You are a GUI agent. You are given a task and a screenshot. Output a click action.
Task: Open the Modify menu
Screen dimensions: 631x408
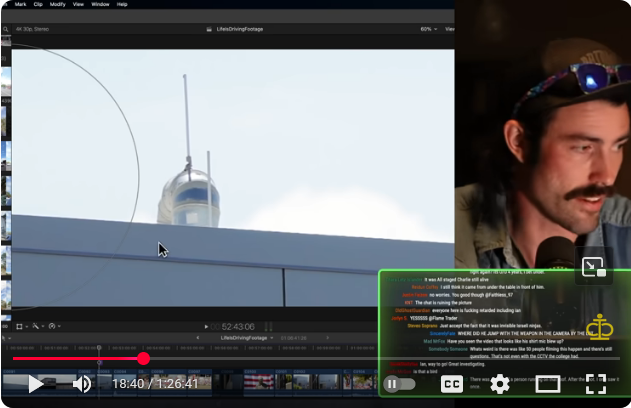58,4
